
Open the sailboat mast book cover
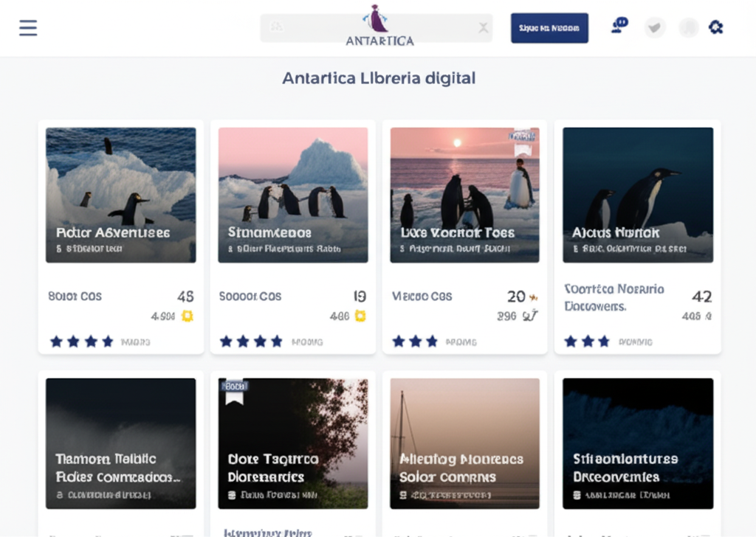coord(465,443)
